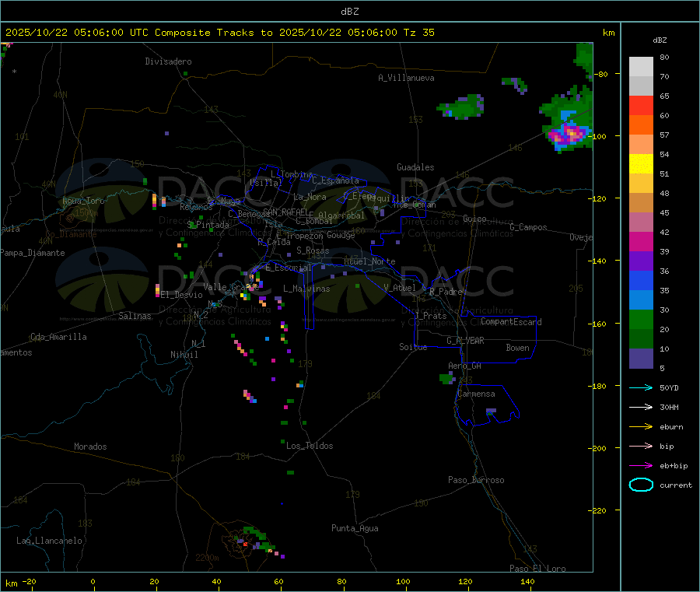Click the El_Desvio map label
Screen dimensions: 700x592
(x=182, y=295)
